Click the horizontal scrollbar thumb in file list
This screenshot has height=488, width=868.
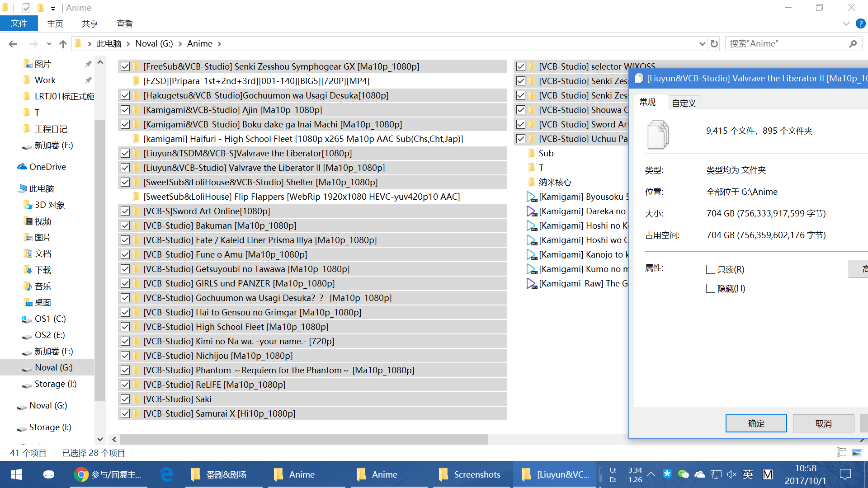point(304,439)
